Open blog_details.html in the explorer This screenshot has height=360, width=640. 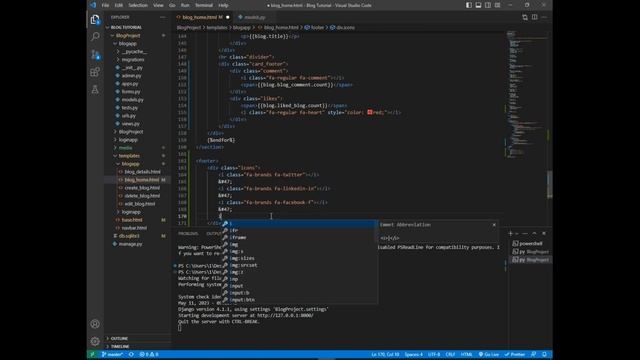tap(142, 172)
